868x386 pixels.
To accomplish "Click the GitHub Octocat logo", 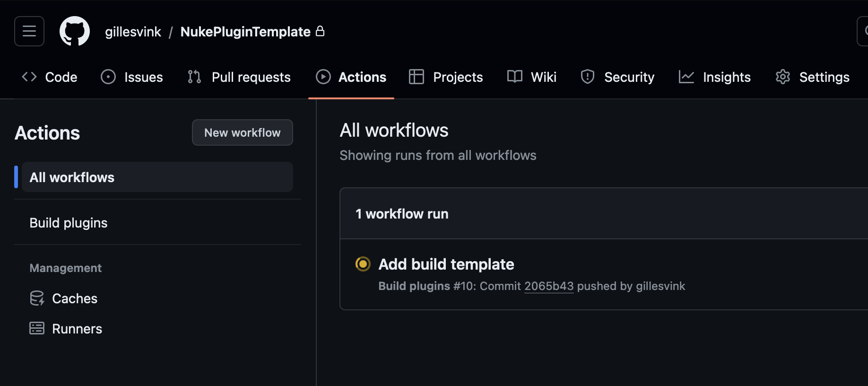I will click(x=75, y=31).
